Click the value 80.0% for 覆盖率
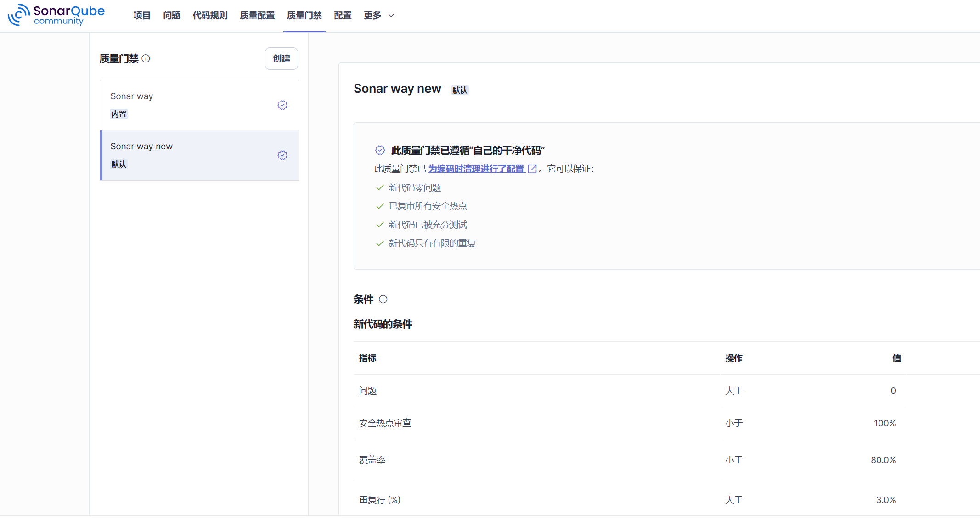This screenshot has width=980, height=520. [884, 460]
